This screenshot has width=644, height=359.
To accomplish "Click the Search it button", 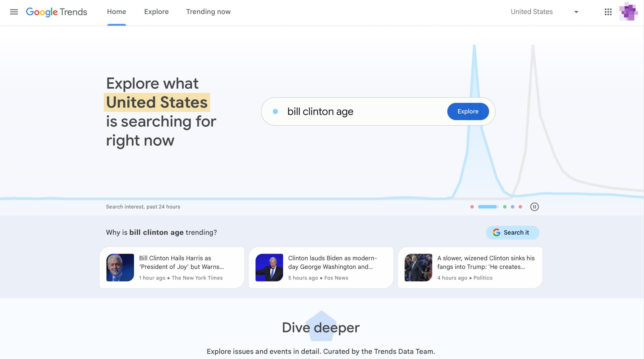I will click(512, 232).
